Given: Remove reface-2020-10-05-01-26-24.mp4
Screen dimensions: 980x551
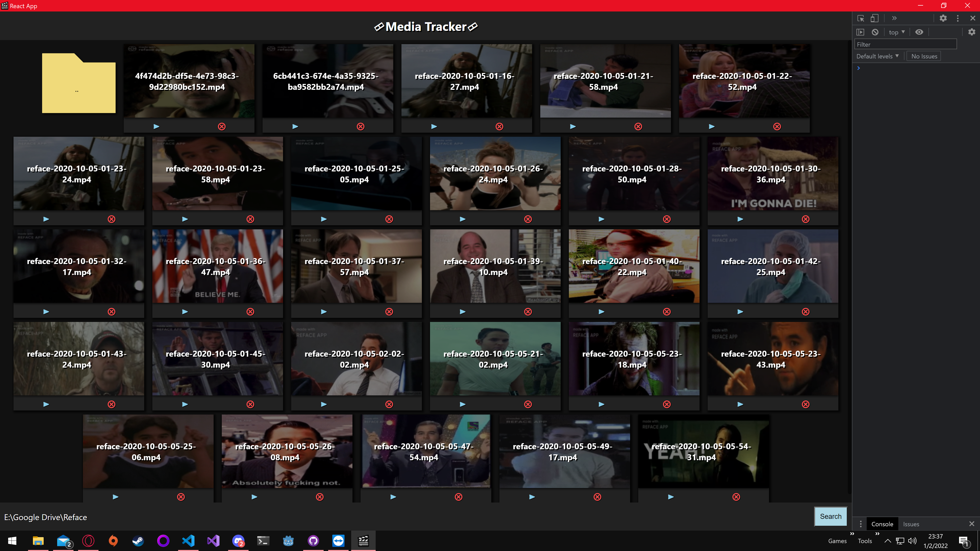Looking at the screenshot, I should point(528,219).
